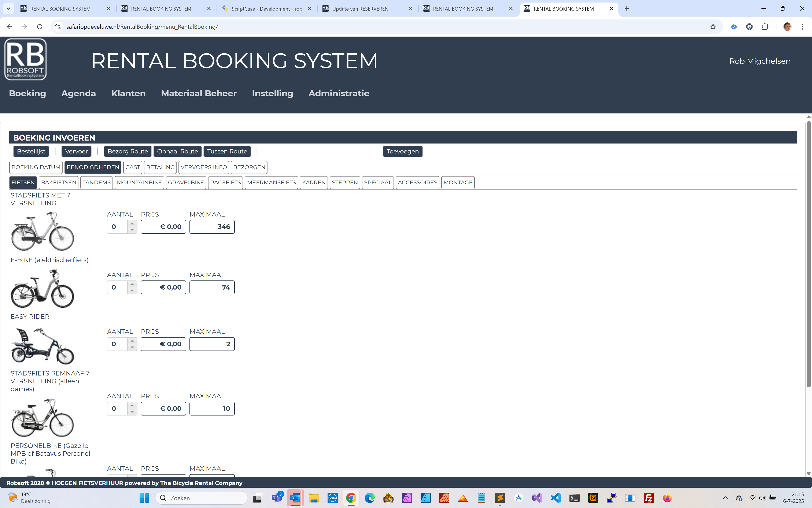Bookmark this page with the star icon
This screenshot has width=812, height=508.
coord(713,26)
